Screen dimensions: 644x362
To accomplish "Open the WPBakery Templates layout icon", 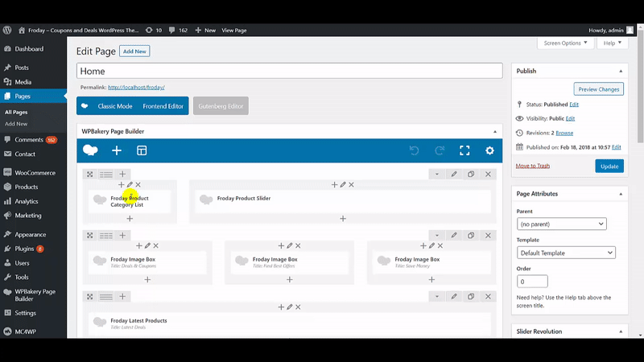I will (142, 150).
